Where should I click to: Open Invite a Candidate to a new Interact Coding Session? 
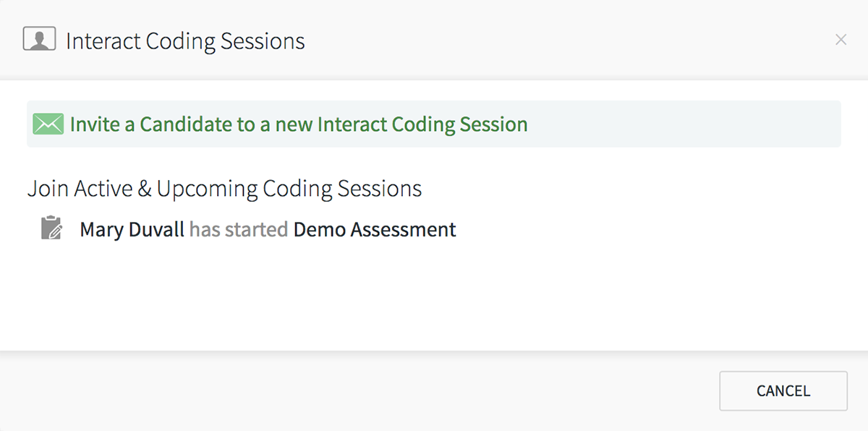coord(299,124)
